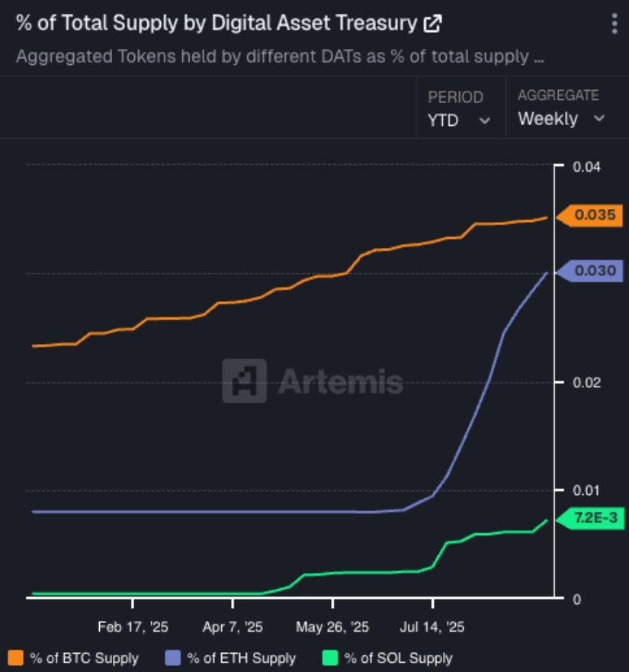Open the Period YTD dropdown
This screenshot has height=672, width=629.
click(x=459, y=120)
